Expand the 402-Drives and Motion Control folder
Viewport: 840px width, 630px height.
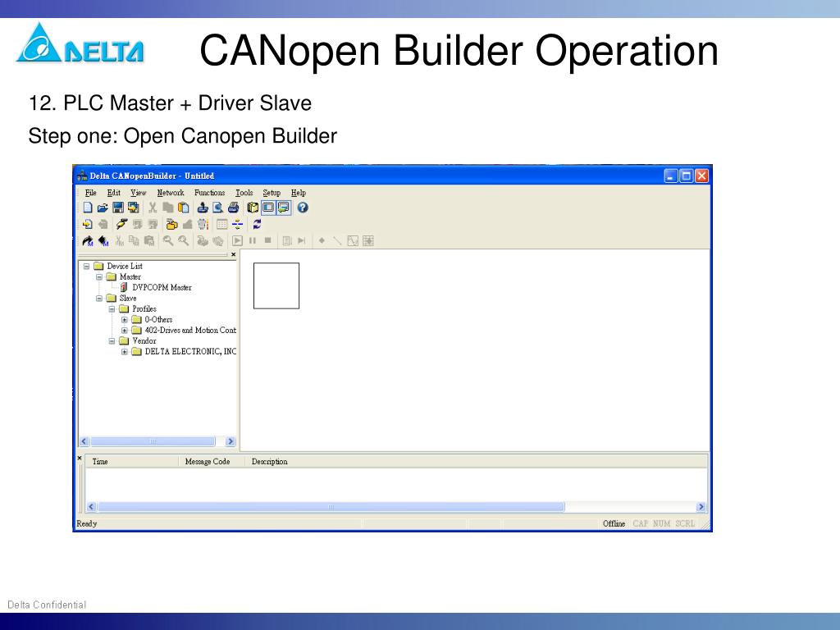[125, 331]
